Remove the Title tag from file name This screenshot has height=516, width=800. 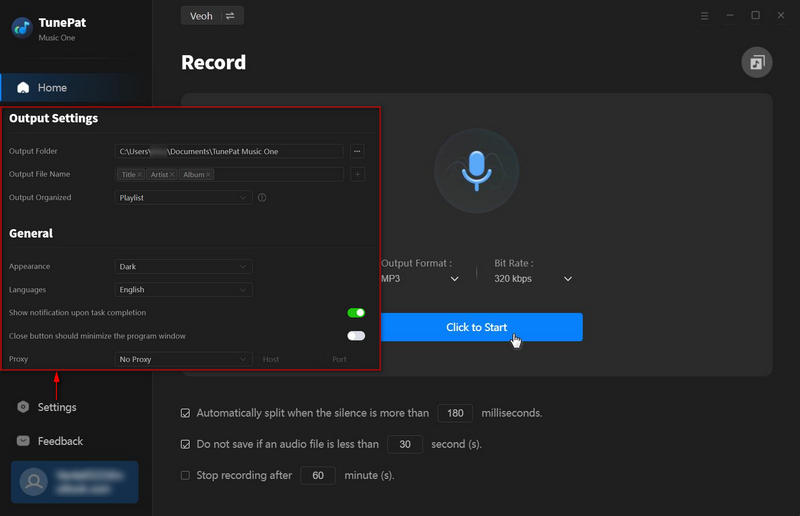tap(140, 175)
